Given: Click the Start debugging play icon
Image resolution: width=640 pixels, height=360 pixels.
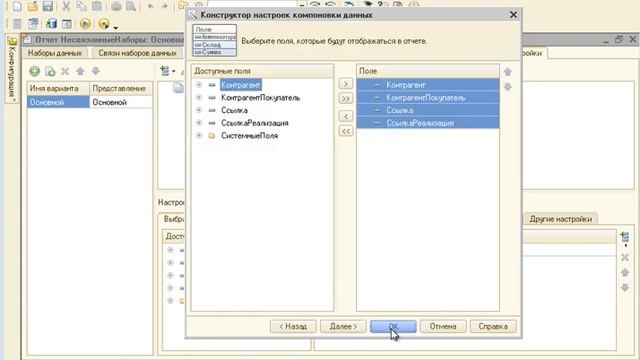Looking at the screenshot, I should [x=85, y=24].
